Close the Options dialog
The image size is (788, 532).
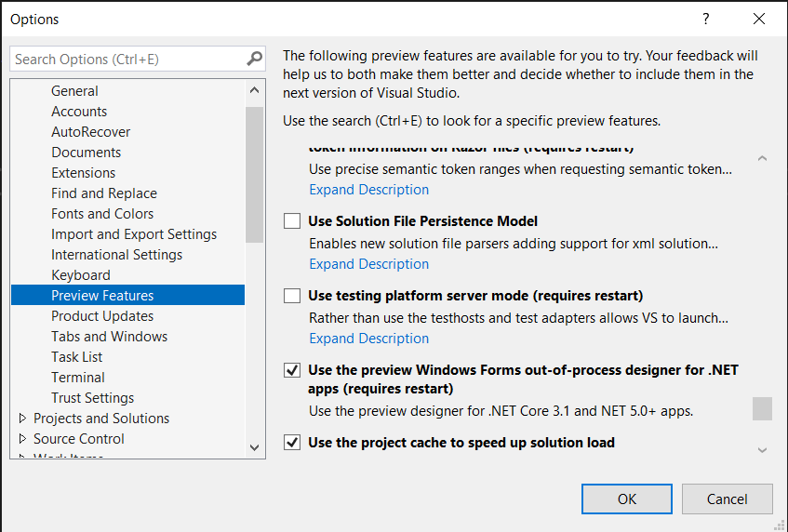[x=759, y=20]
